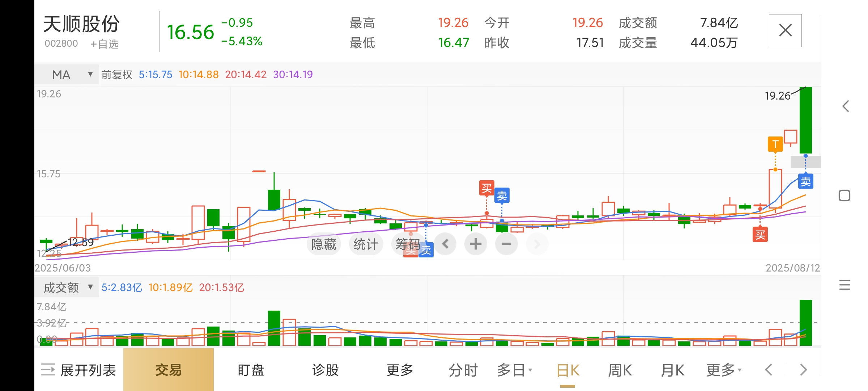The image size is (868, 391).
Task: Open the 盯盘 tab
Action: click(251, 370)
